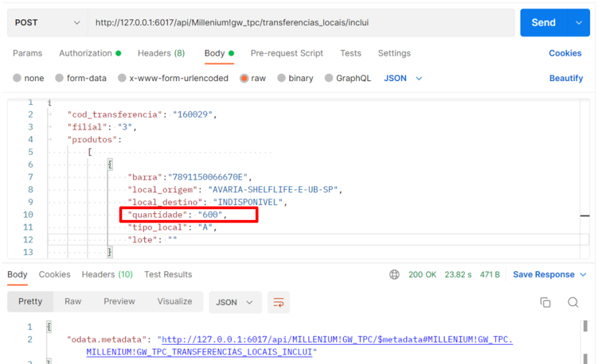598x364 pixels.
Task: Select the Pretty response view
Action: point(30,302)
